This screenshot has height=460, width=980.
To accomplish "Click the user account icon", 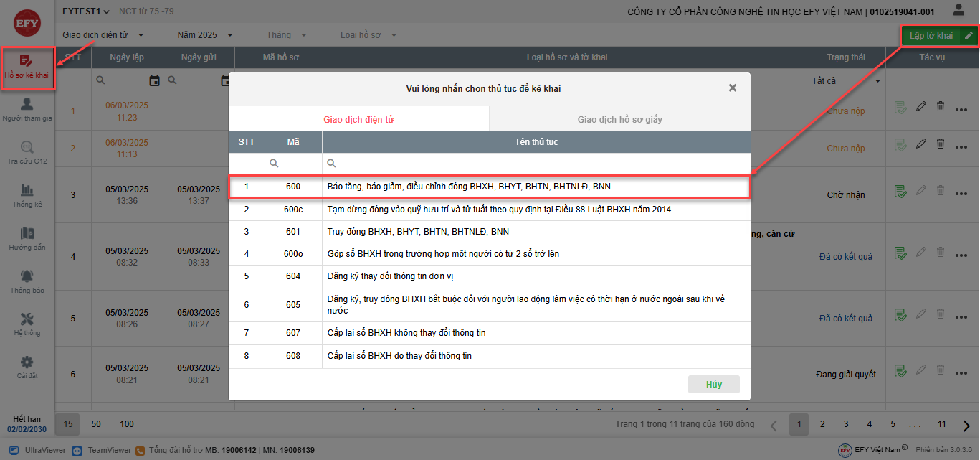I will (958, 10).
